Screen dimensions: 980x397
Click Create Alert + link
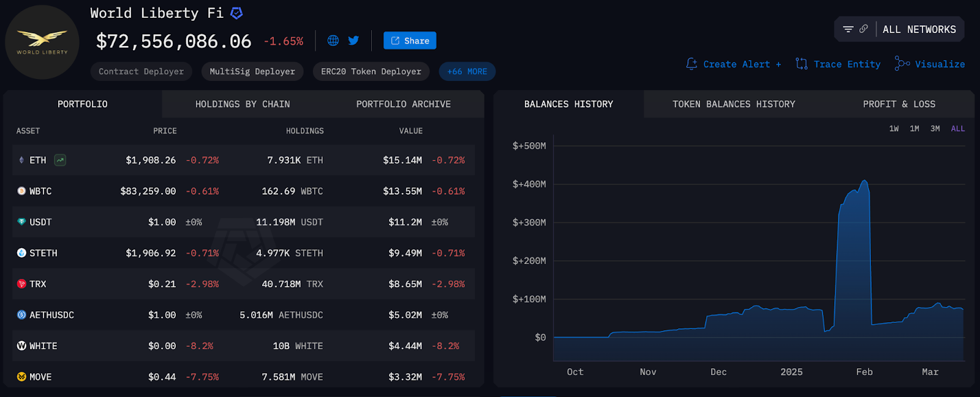[734, 64]
